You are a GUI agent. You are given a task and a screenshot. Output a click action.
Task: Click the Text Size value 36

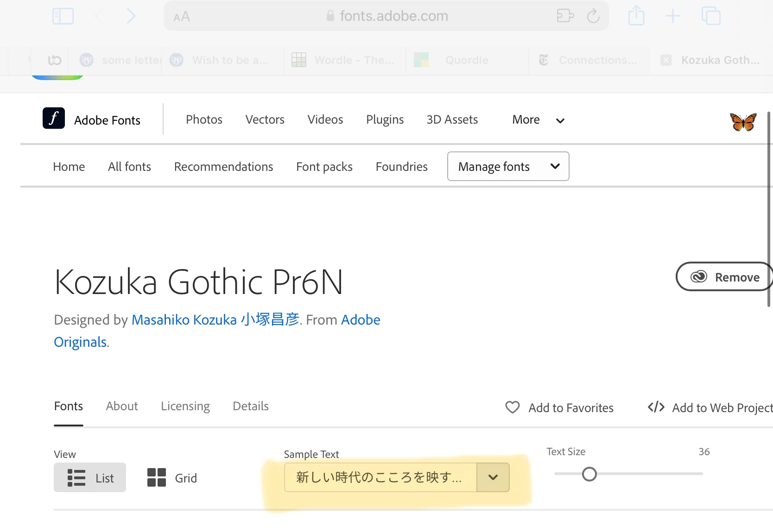point(704,452)
